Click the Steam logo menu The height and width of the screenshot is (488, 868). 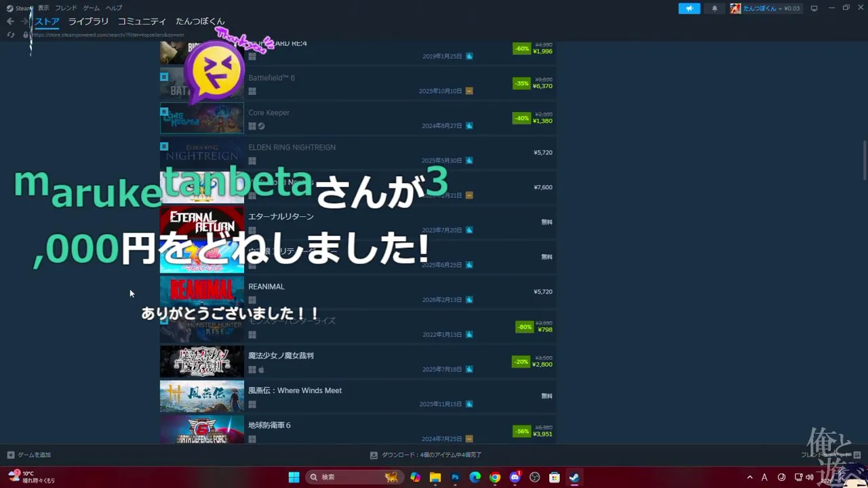[19, 8]
